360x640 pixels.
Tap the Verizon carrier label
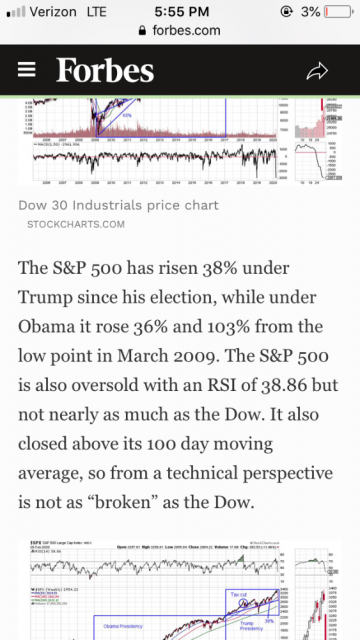(53, 12)
